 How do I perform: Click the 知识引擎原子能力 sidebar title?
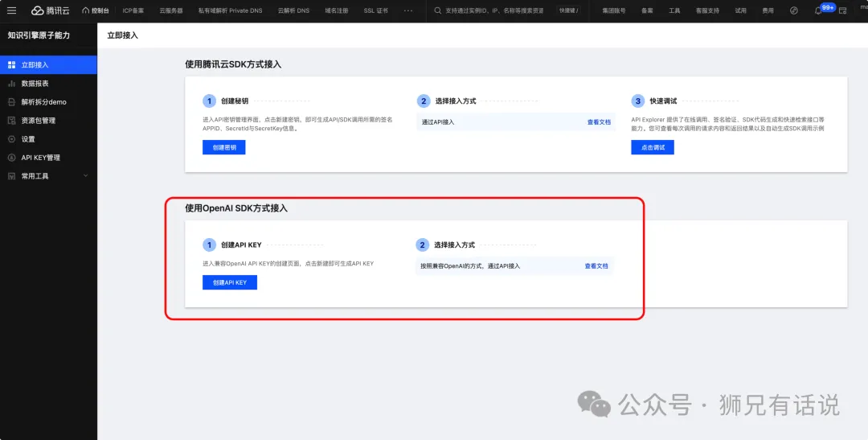pyautogui.click(x=39, y=35)
